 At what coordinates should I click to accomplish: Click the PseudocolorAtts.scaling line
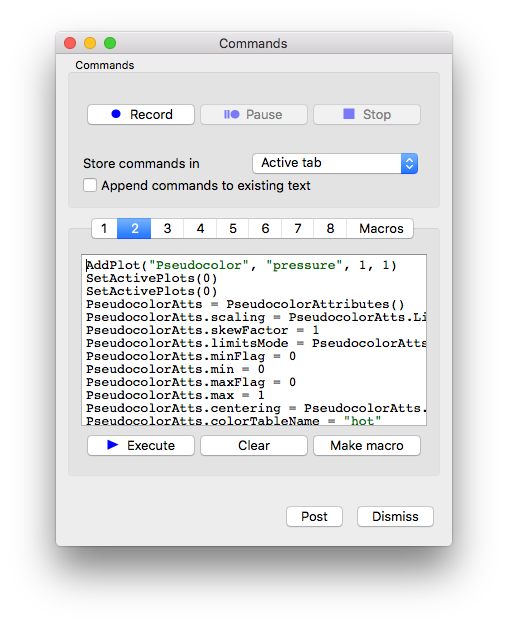[256, 317]
